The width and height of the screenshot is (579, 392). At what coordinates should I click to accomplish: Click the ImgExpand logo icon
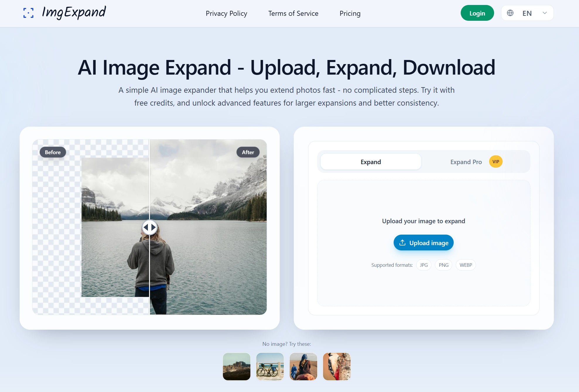coord(28,13)
